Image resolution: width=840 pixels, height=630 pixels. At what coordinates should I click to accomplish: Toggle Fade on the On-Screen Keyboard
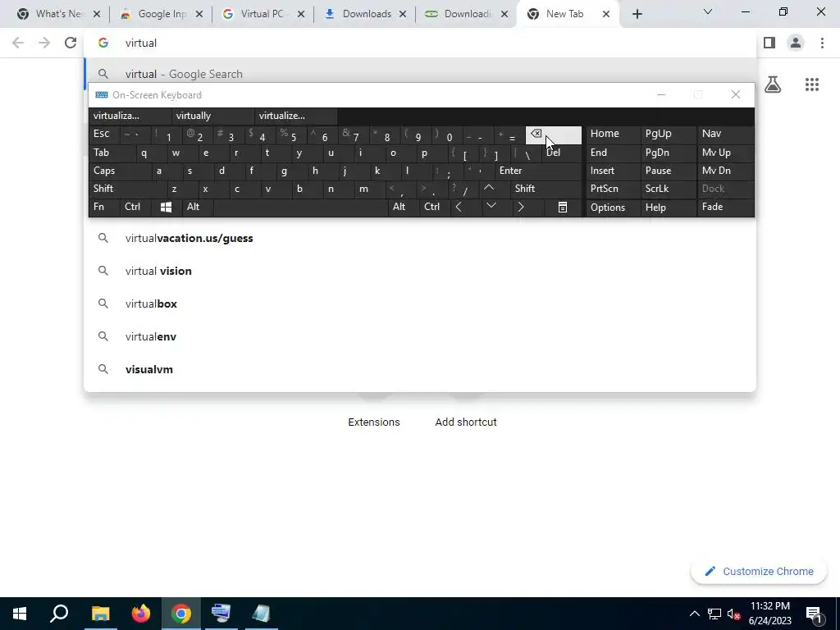click(725, 207)
